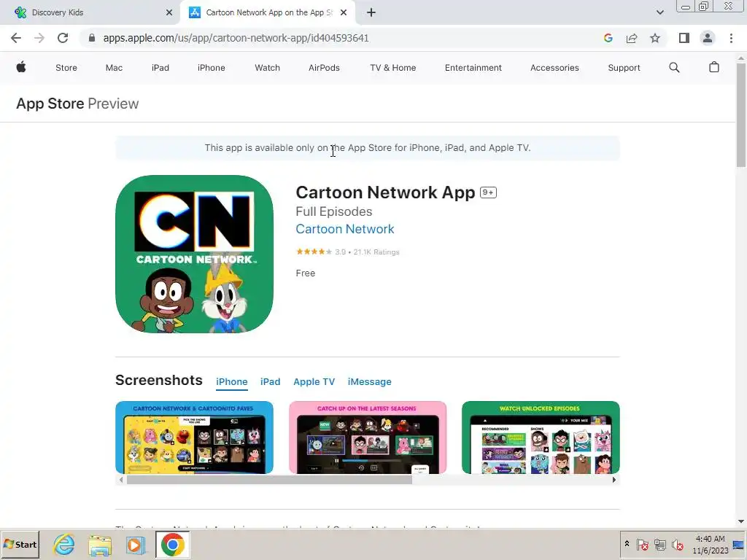Open the Mac menu

coord(114,68)
